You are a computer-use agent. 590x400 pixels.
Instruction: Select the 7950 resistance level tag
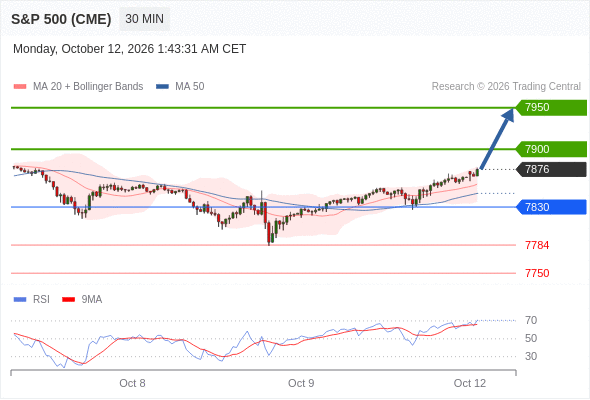551,108
